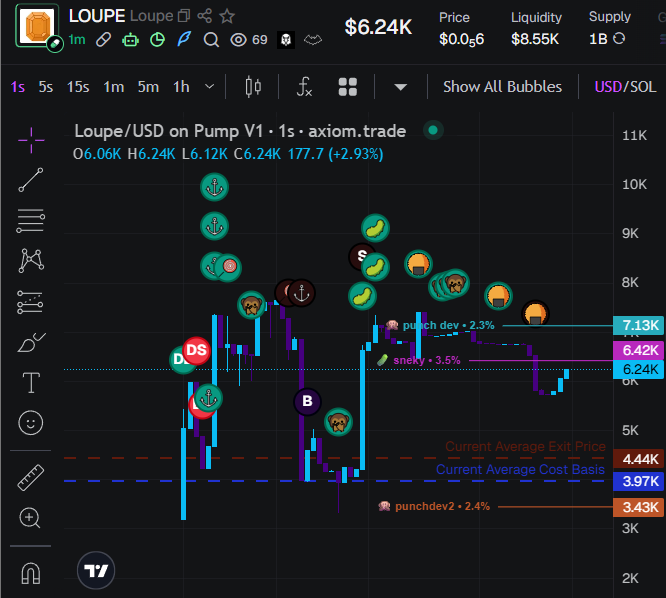
Task: Click the eye watchers icon showing 69
Action: coord(238,40)
